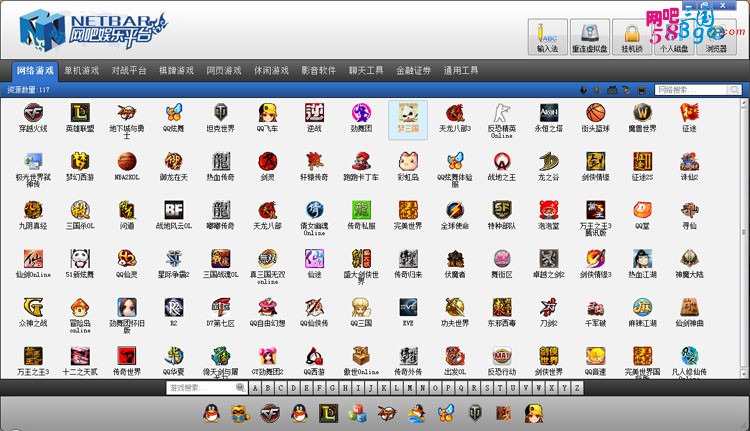This screenshot has height=431, width=750.
Task: Switch to the 对战平台 tab
Action: tap(129, 71)
